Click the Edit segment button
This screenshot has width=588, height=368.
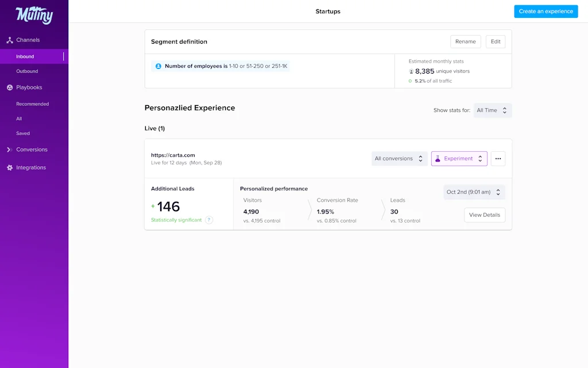[x=495, y=41]
